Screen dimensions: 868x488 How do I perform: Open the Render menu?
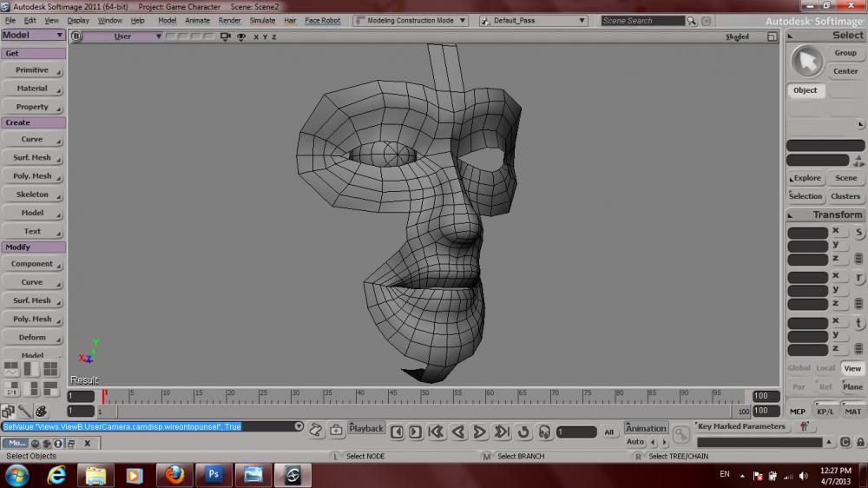[x=229, y=21]
